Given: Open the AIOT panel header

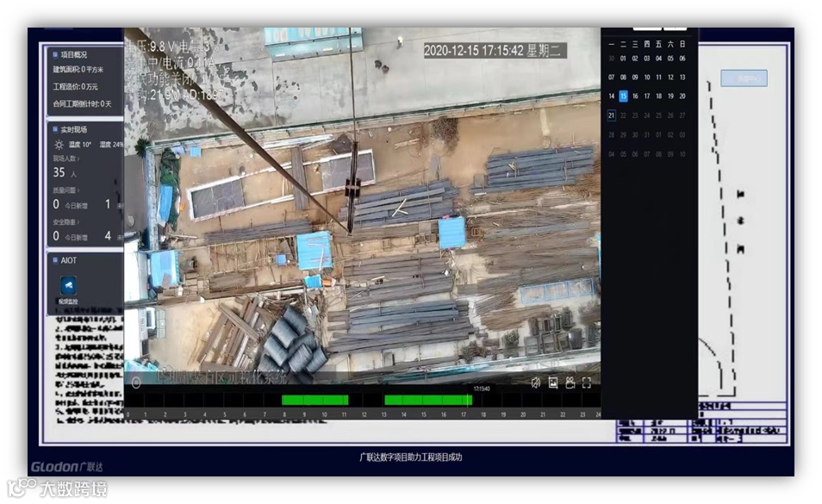Looking at the screenshot, I should tap(65, 260).
